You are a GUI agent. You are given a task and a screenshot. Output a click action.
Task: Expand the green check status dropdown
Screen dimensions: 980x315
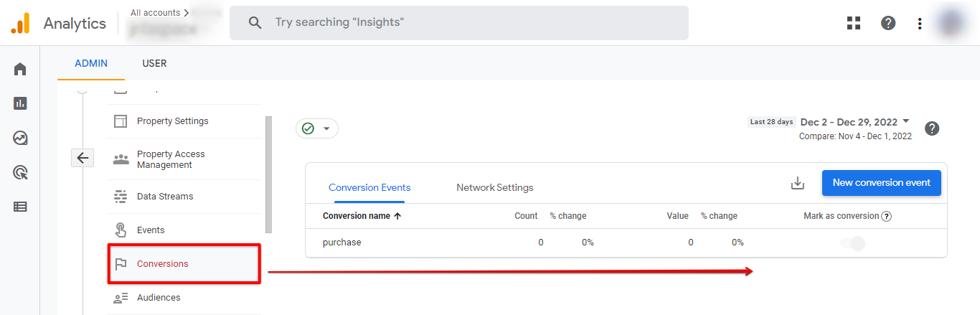click(x=317, y=128)
